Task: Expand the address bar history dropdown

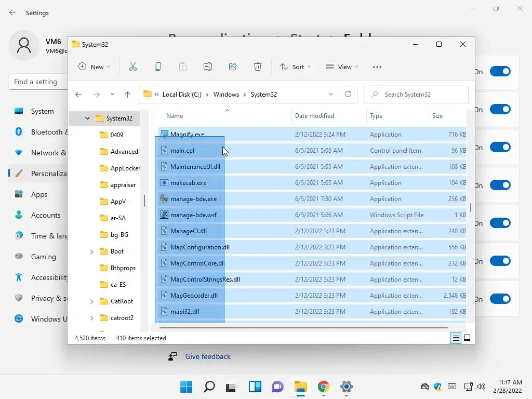Action: point(331,95)
